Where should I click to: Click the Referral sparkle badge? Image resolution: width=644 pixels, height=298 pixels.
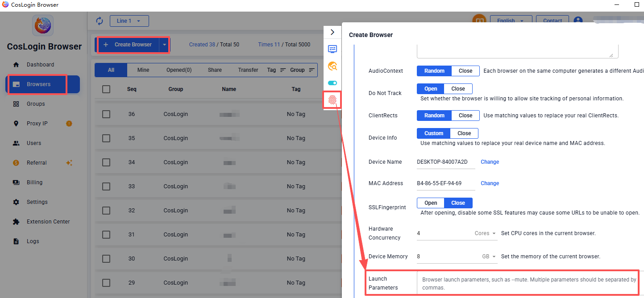coord(69,163)
